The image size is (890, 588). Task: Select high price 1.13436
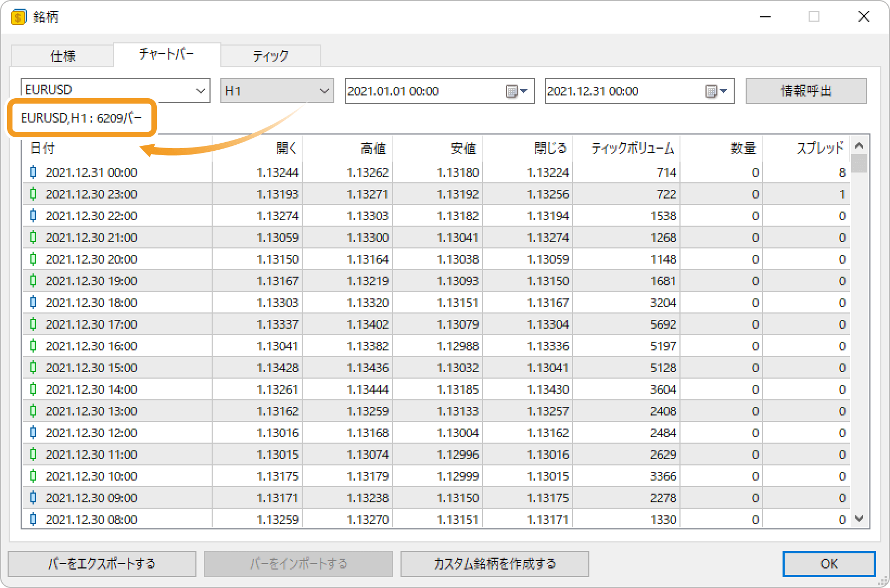(368, 368)
